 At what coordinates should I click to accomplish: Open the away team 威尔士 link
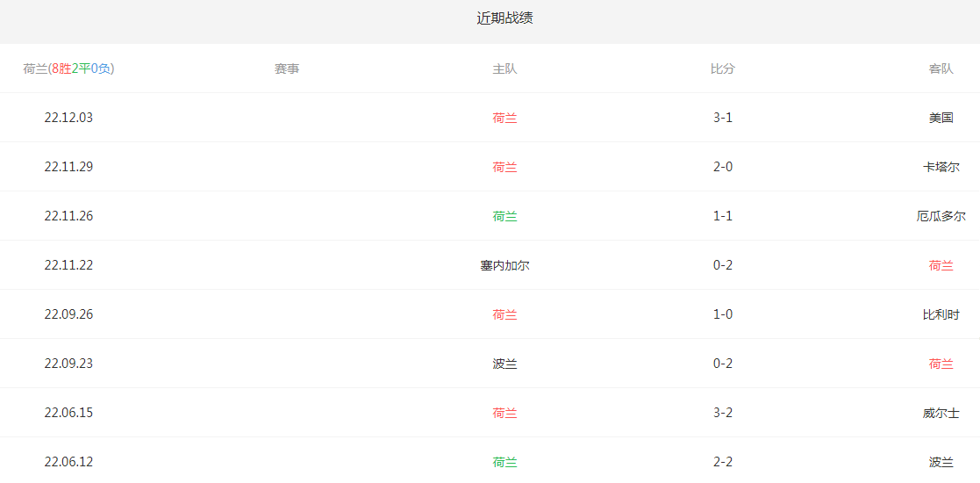(x=941, y=413)
